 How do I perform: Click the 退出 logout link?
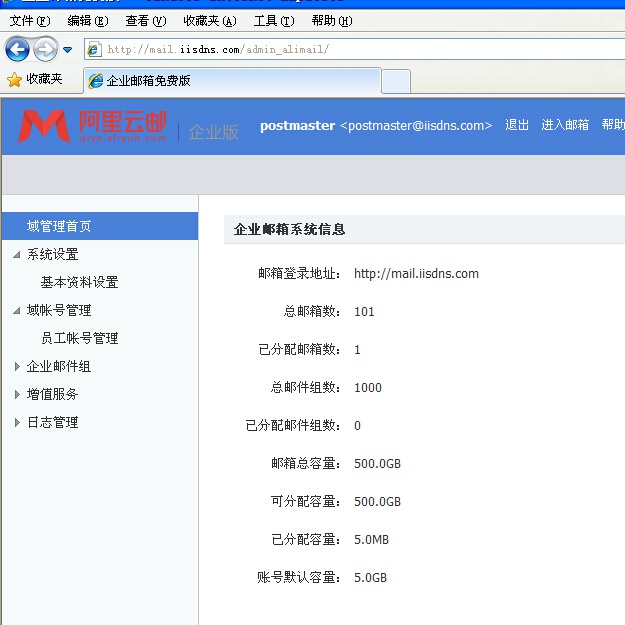[x=517, y=125]
